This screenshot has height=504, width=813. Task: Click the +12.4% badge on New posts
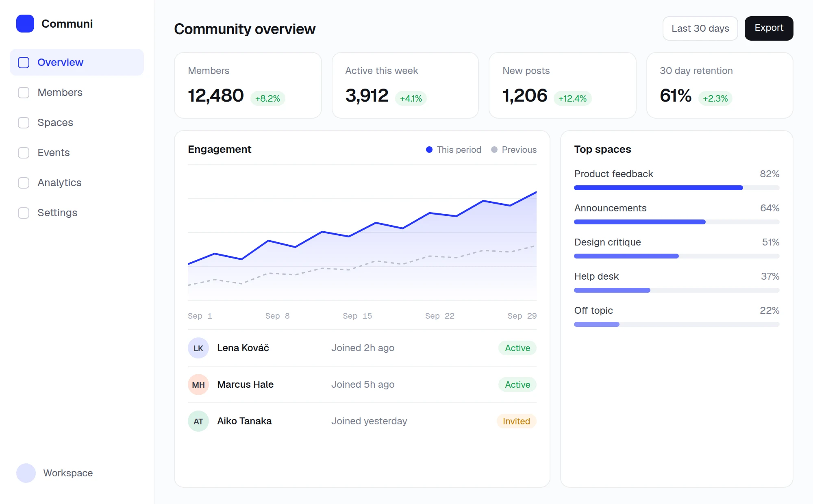click(572, 98)
